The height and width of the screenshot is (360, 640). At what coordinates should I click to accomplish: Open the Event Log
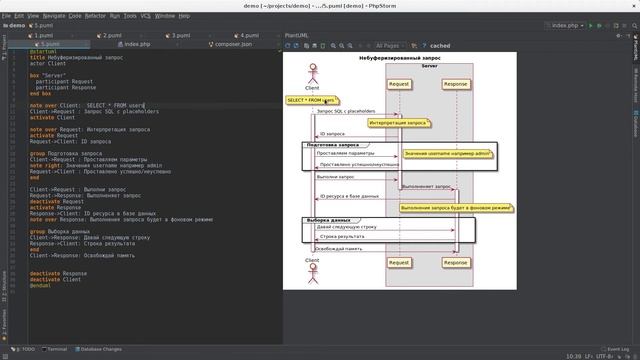coord(615,349)
